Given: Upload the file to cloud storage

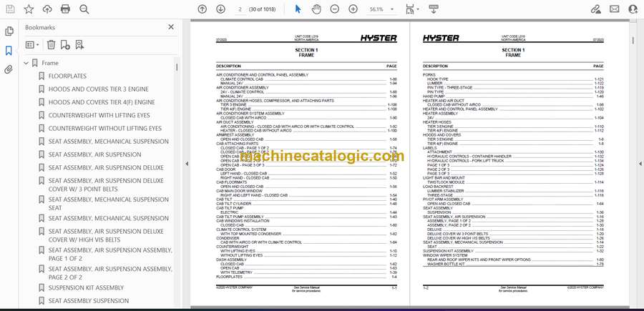Looking at the screenshot, I should (x=47, y=9).
